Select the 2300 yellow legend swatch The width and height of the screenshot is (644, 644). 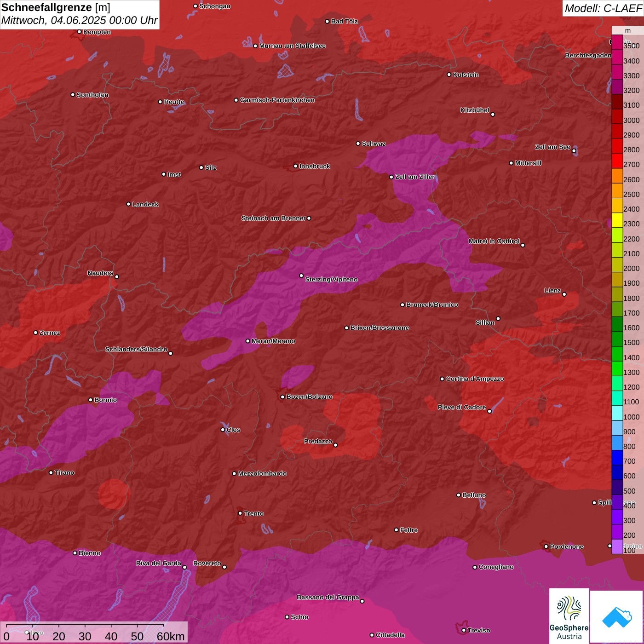pos(617,221)
